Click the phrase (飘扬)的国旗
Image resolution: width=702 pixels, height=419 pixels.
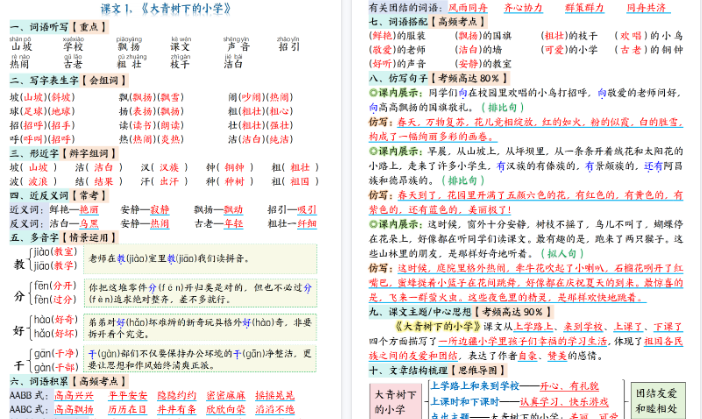point(483,36)
